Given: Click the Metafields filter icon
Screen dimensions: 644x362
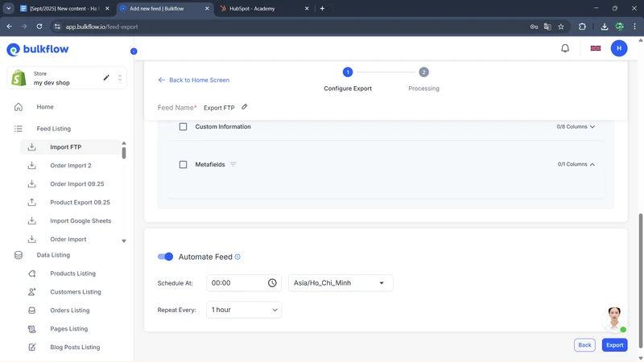Looking at the screenshot, I should click(233, 165).
